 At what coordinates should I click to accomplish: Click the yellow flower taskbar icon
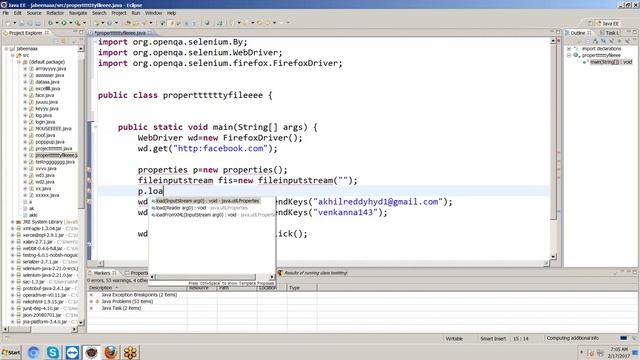130,352
